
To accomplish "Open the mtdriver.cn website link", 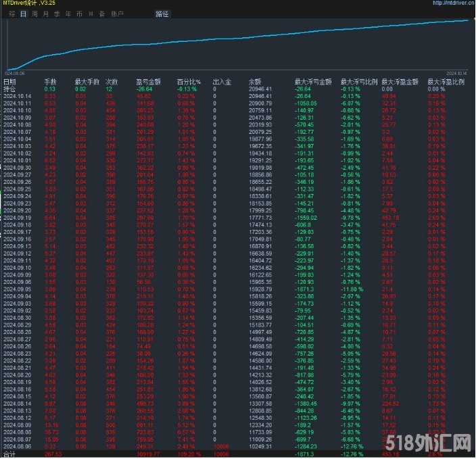I will pos(452,3).
